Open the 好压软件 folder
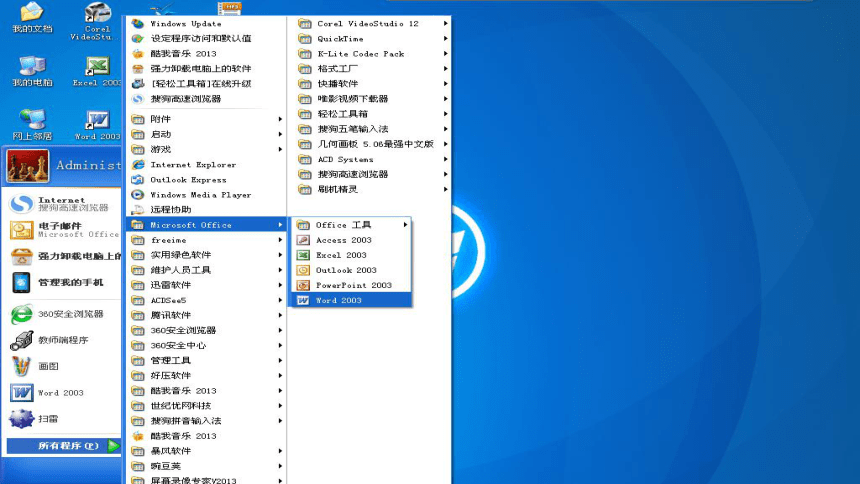Viewport: 860px width, 484px height. [x=206, y=376]
